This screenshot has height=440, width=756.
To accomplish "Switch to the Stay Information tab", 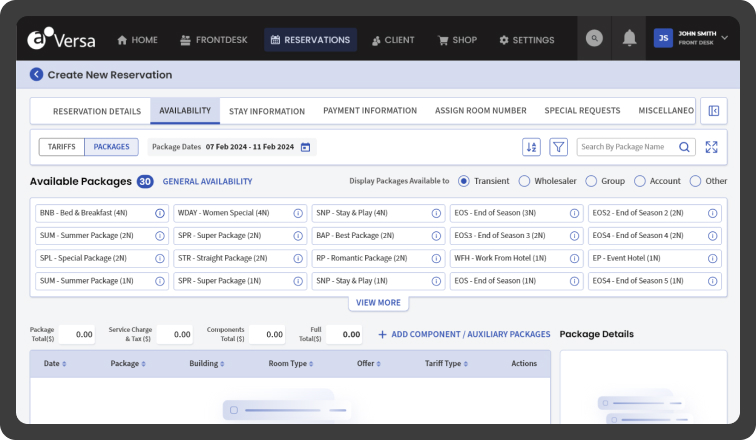I will point(266,111).
